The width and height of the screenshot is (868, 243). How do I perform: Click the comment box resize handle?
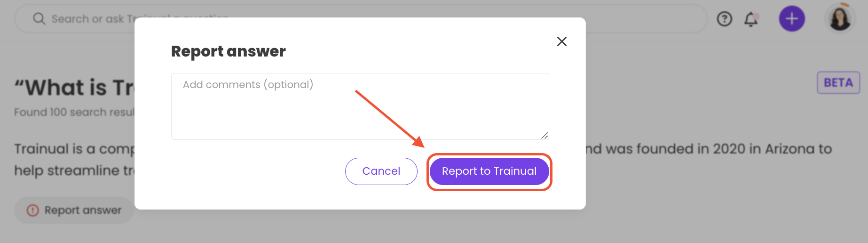[544, 135]
